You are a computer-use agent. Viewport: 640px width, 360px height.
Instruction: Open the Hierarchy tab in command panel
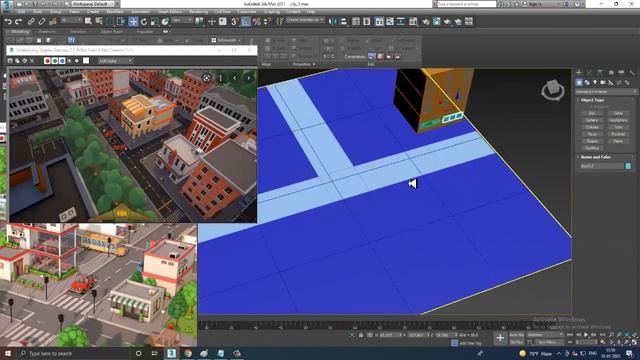point(600,72)
